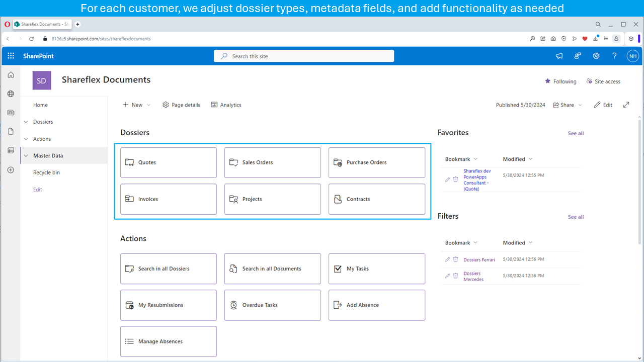The height and width of the screenshot is (362, 644).
Task: Open the chat people icon in header
Action: (x=578, y=56)
